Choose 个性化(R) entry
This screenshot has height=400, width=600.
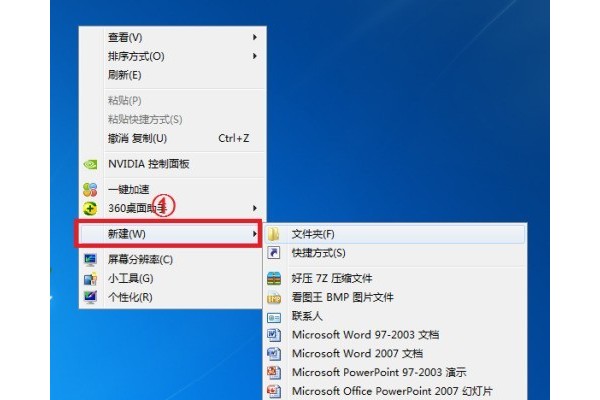(x=171, y=297)
